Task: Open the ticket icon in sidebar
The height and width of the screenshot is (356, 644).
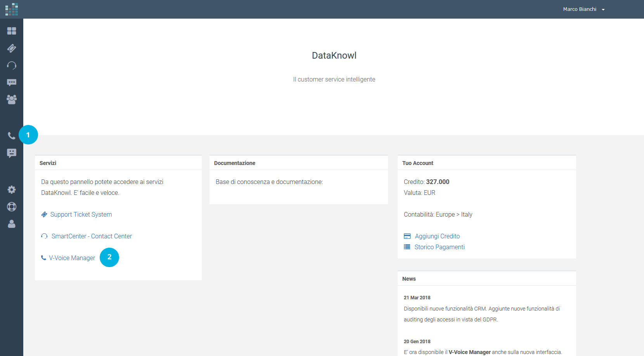Action: [12, 48]
